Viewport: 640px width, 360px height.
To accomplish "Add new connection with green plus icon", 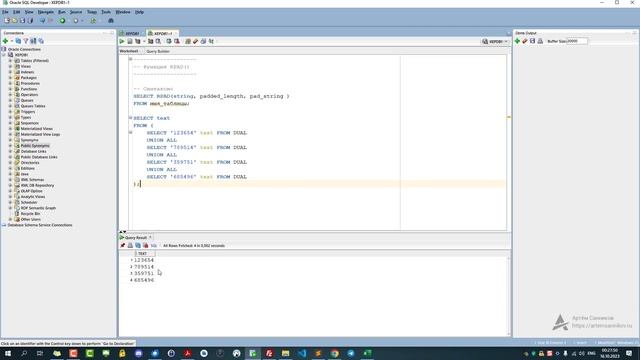I will tap(5, 41).
